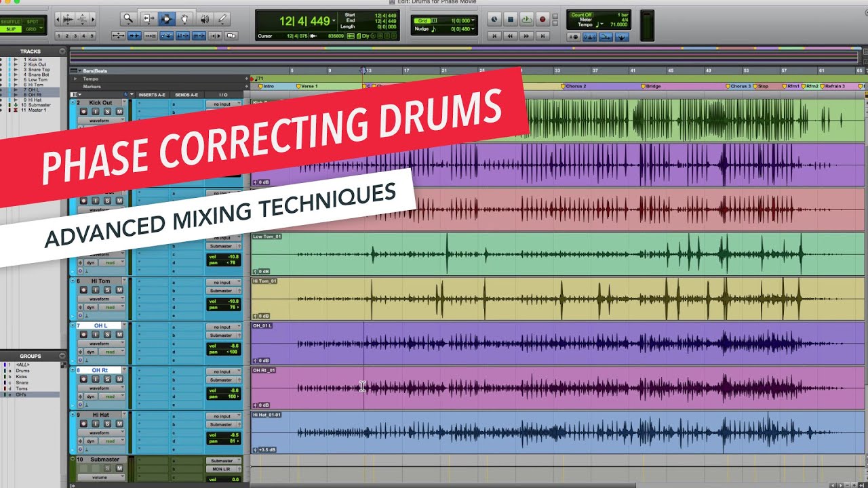Select the Snare group in Groups list
The width and height of the screenshot is (868, 488).
click(x=22, y=382)
